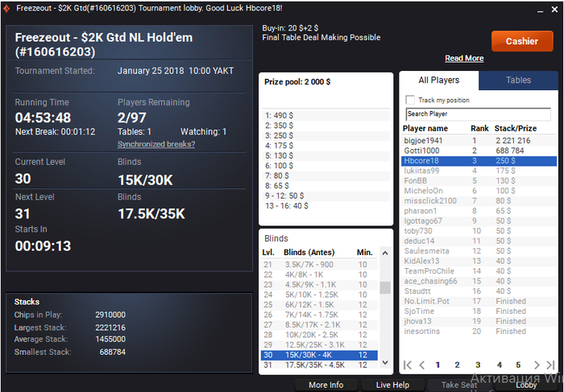
Task: Enable Track my position checkbox
Action: pos(409,100)
